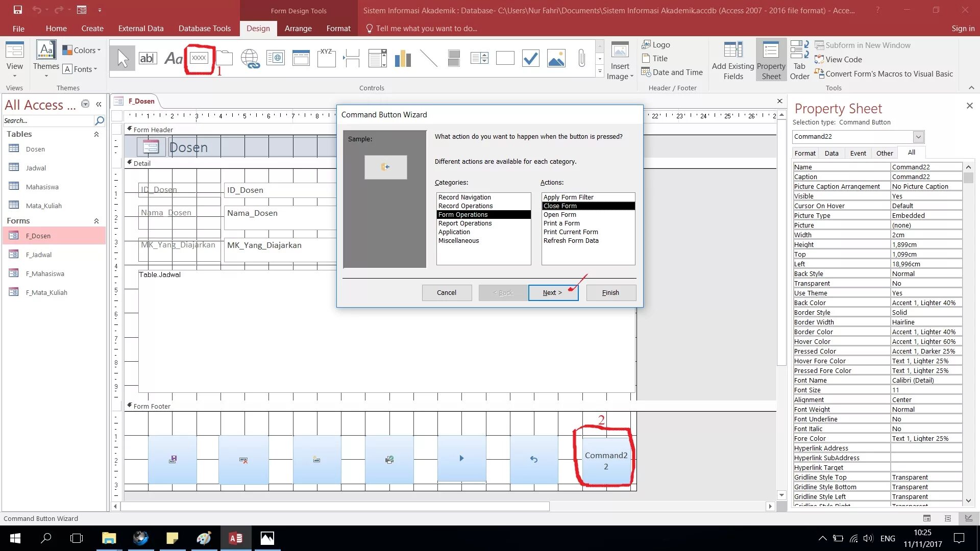Select Record Operations category
Image resolution: width=980 pixels, height=551 pixels.
click(465, 206)
